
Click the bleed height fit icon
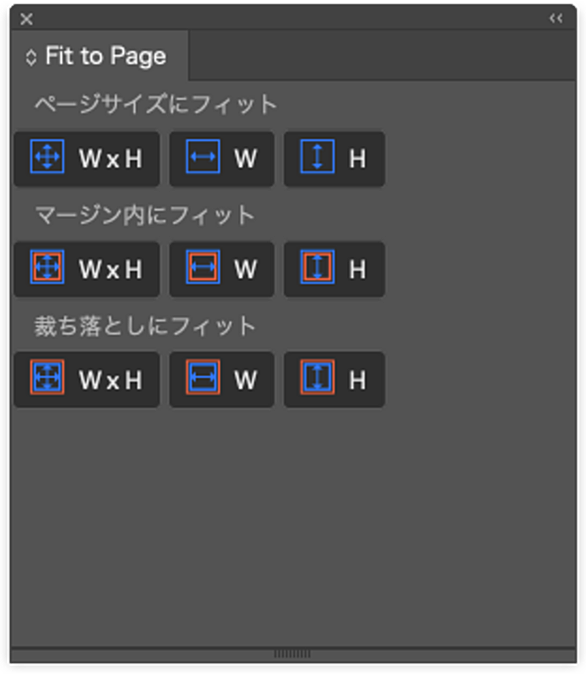click(317, 377)
